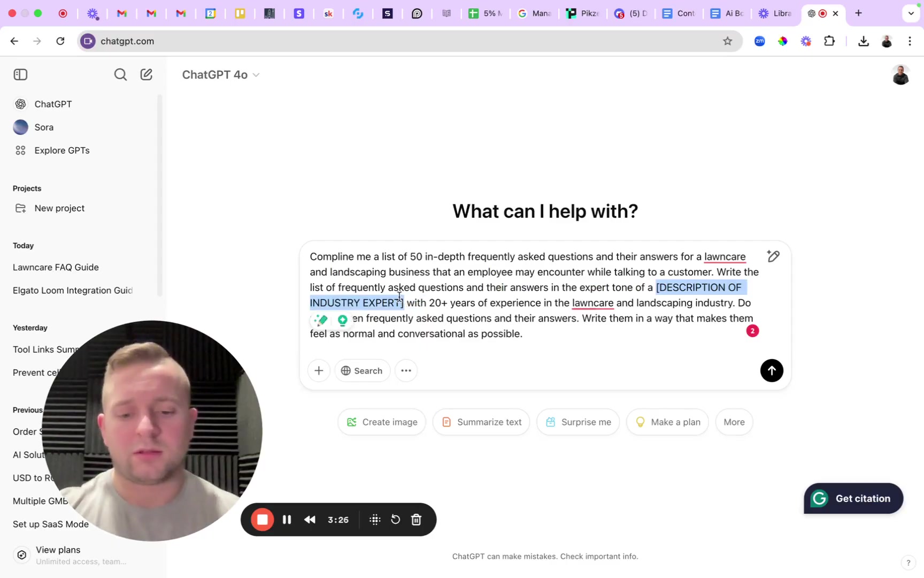
Task: Toggle the Search web tool
Action: (x=362, y=370)
